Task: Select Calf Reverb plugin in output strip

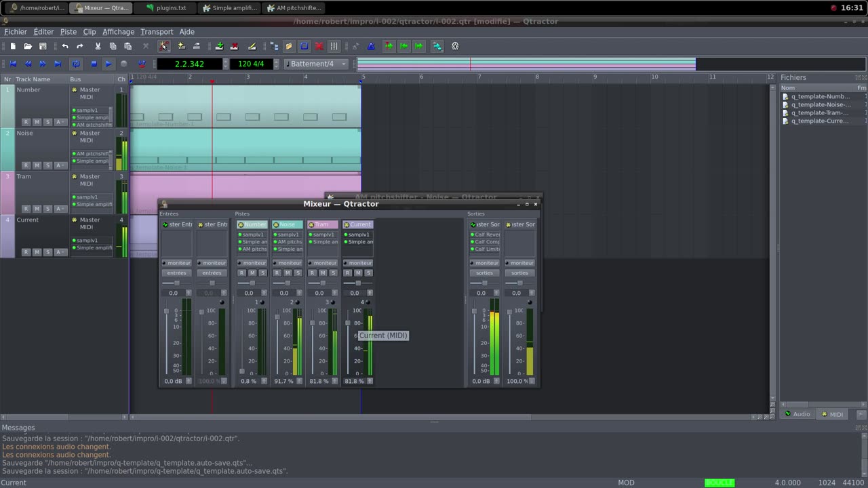Action: pos(485,235)
